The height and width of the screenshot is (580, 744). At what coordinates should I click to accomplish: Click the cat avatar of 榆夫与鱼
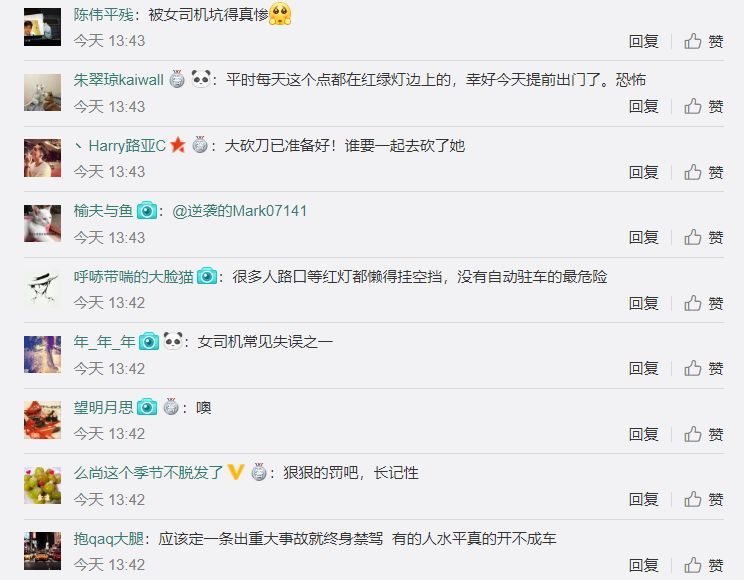[43, 224]
